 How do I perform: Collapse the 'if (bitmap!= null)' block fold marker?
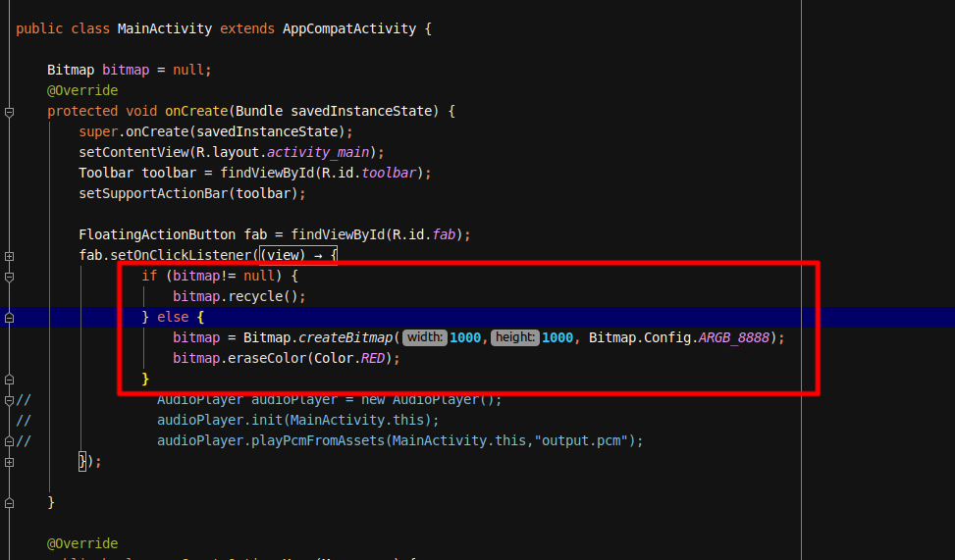tap(9, 277)
